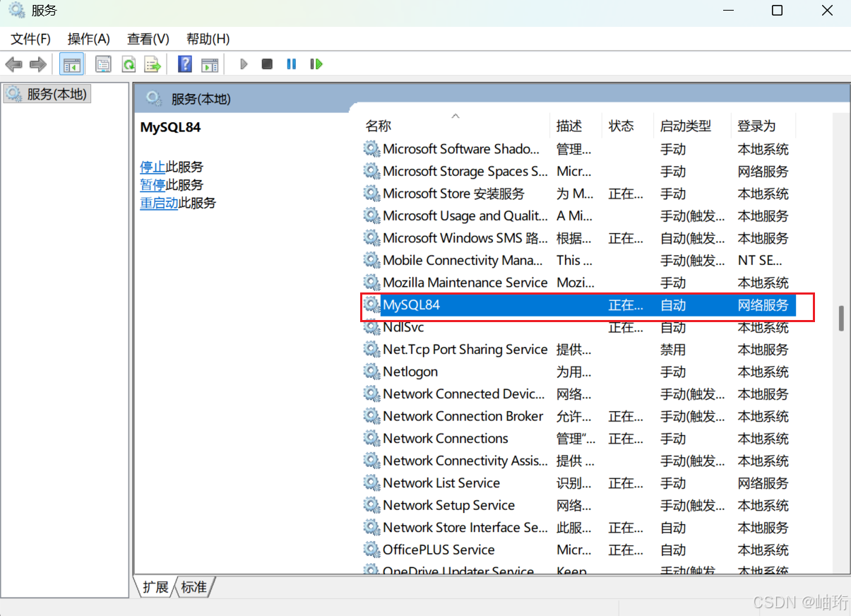851x616 pixels.
Task: Click gear icon beside Network Connections
Action: pyautogui.click(x=371, y=439)
